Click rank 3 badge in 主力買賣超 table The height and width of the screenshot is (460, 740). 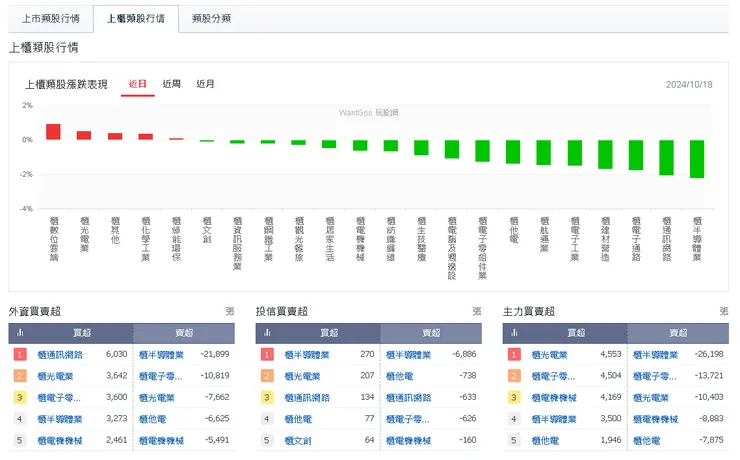pyautogui.click(x=514, y=398)
